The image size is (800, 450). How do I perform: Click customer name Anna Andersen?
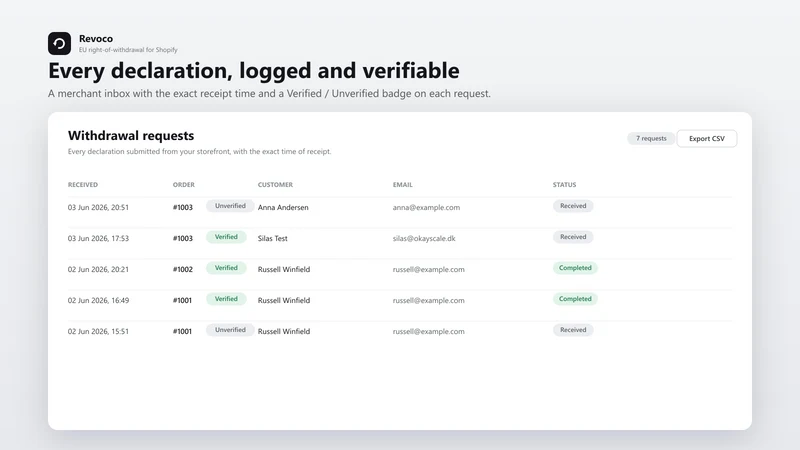coord(283,208)
